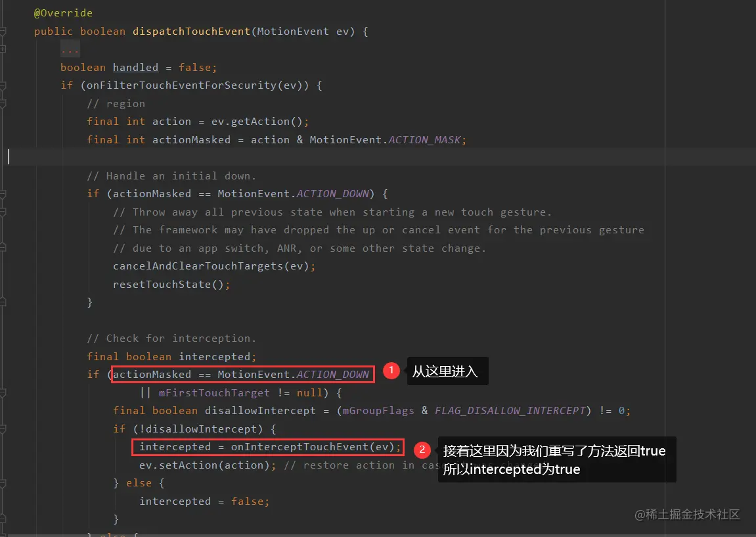The width and height of the screenshot is (756, 537).
Task: Click 'FLAG_DISALLOW_INTERCEPT' constant
Action: (510, 411)
